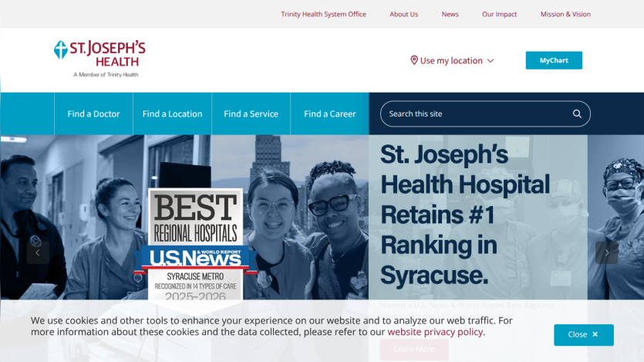Screen dimensions: 644x362
Task: Click the hospital ranking headline text
Action: [465, 215]
